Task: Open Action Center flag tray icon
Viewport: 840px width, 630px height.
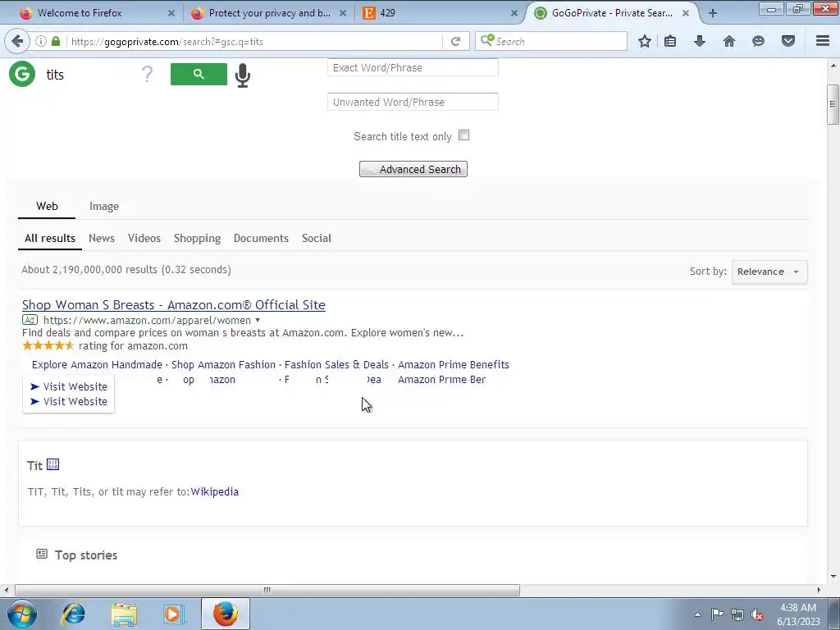Action: [x=717, y=614]
